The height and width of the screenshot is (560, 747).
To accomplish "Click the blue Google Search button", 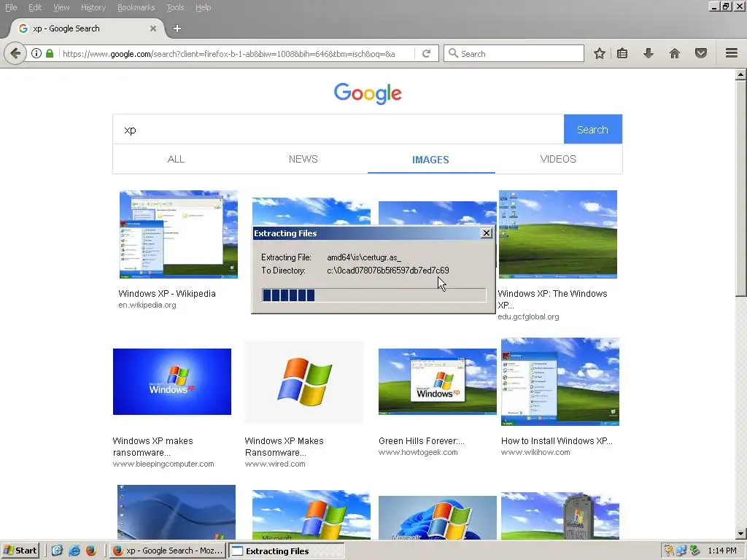I will click(592, 129).
